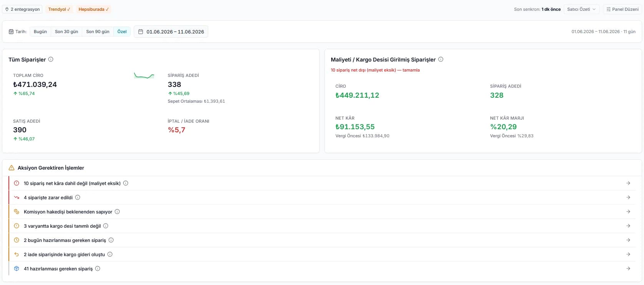Click the info icon next to Maliyeti / Kargo Desisi Girilmiş Siparişler
Viewport: 644px width, 285px height.
[441, 59]
